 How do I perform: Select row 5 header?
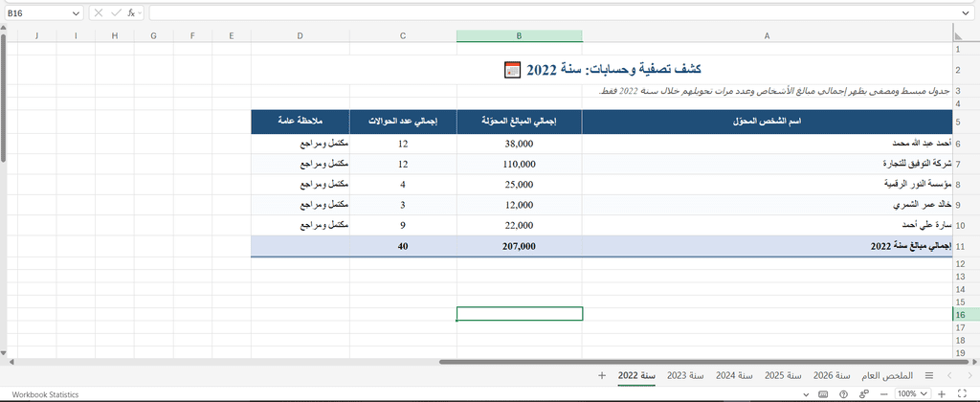(966, 122)
